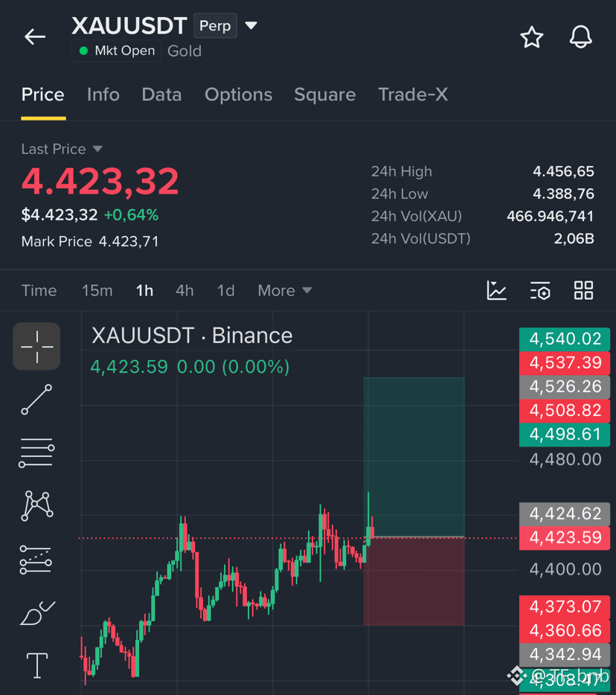The width and height of the screenshot is (616, 695).
Task: Click the large 4.423,32 last price
Action: click(x=100, y=182)
